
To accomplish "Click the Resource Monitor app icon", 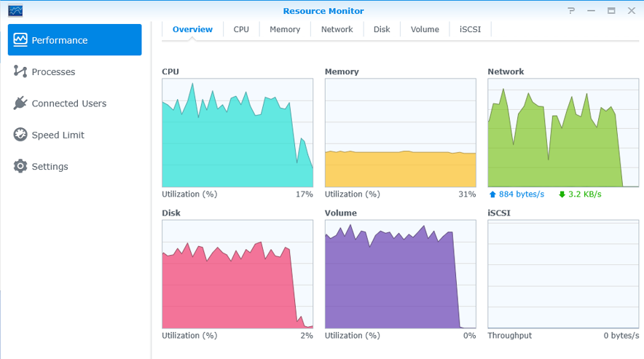I will [15, 11].
